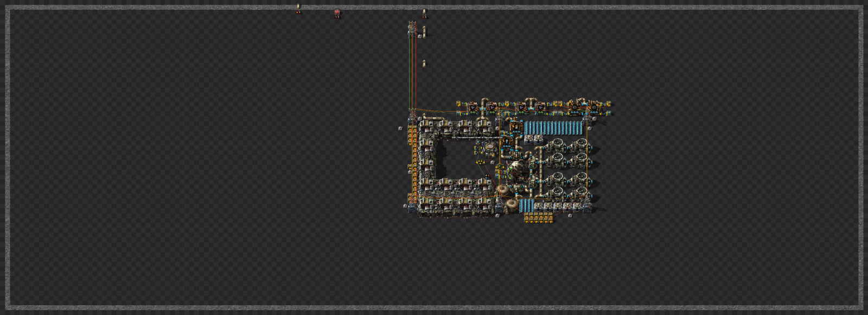Click the large electric pole where the vertical wires start
Screen dimensions: 868x315
[x=412, y=28]
